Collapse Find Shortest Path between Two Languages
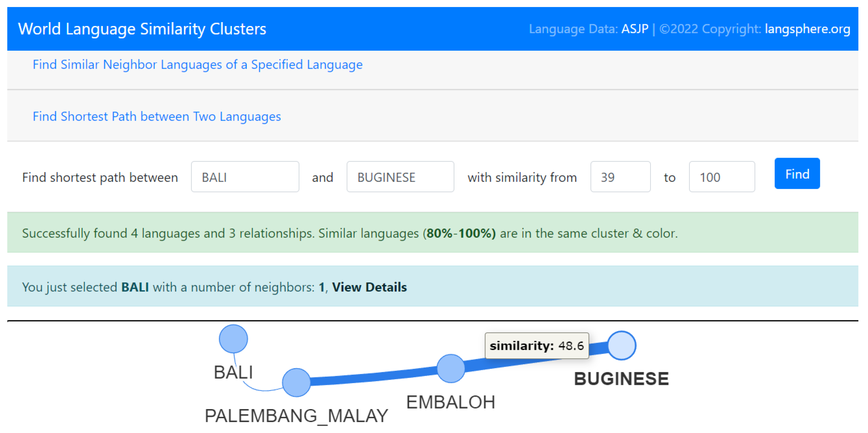The image size is (868, 433). (x=157, y=116)
